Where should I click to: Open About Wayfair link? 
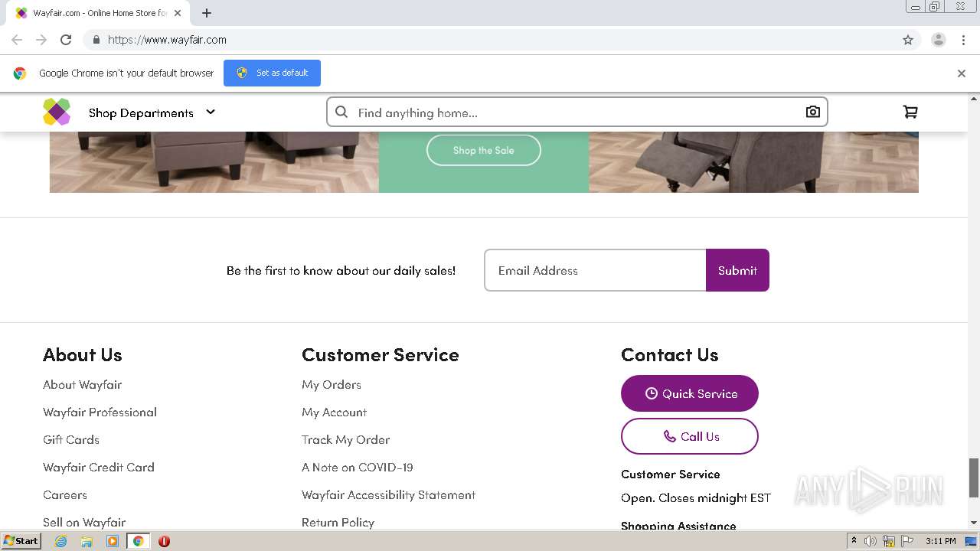(82, 384)
